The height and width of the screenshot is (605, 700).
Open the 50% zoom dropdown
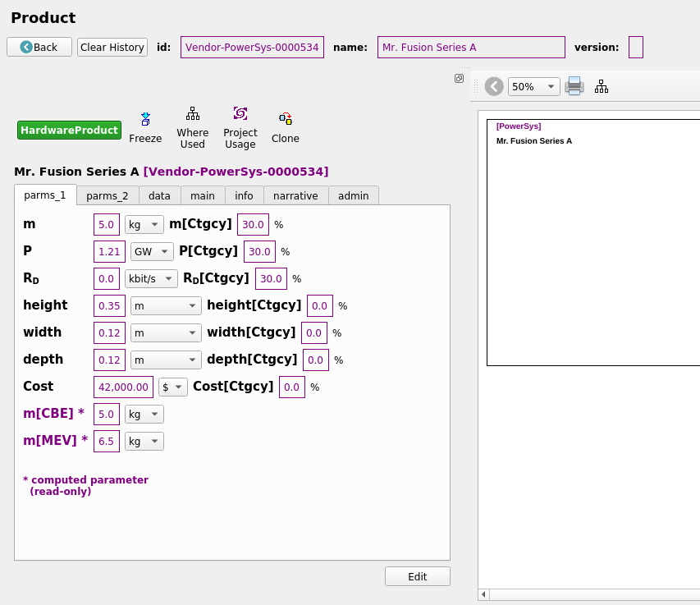coord(534,87)
